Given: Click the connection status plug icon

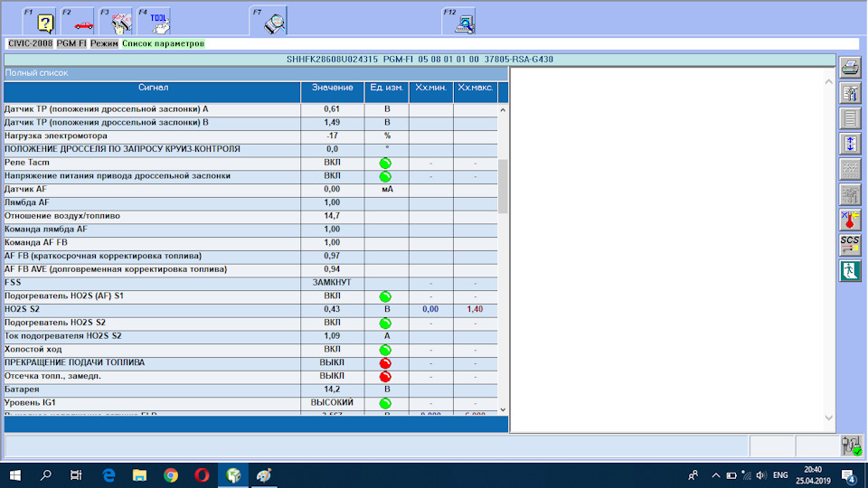Looking at the screenshot, I should point(851,446).
